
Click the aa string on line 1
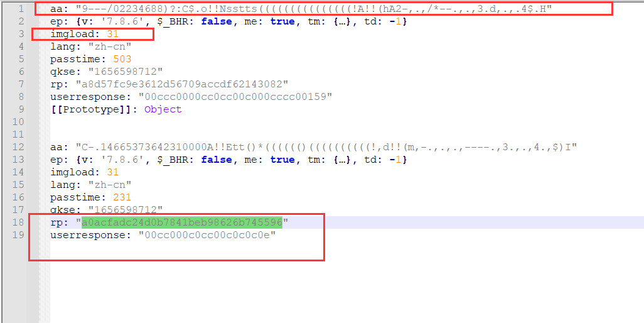pyautogui.click(x=314, y=9)
